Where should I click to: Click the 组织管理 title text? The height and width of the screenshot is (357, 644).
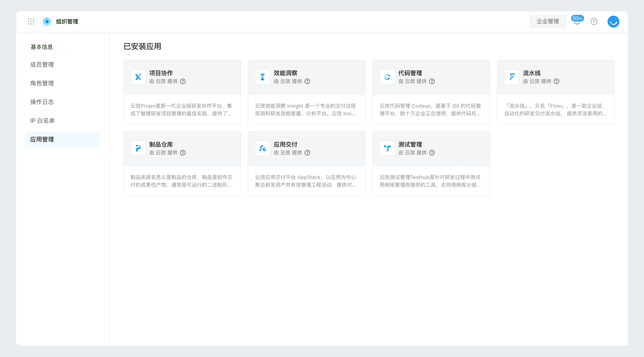tap(67, 22)
